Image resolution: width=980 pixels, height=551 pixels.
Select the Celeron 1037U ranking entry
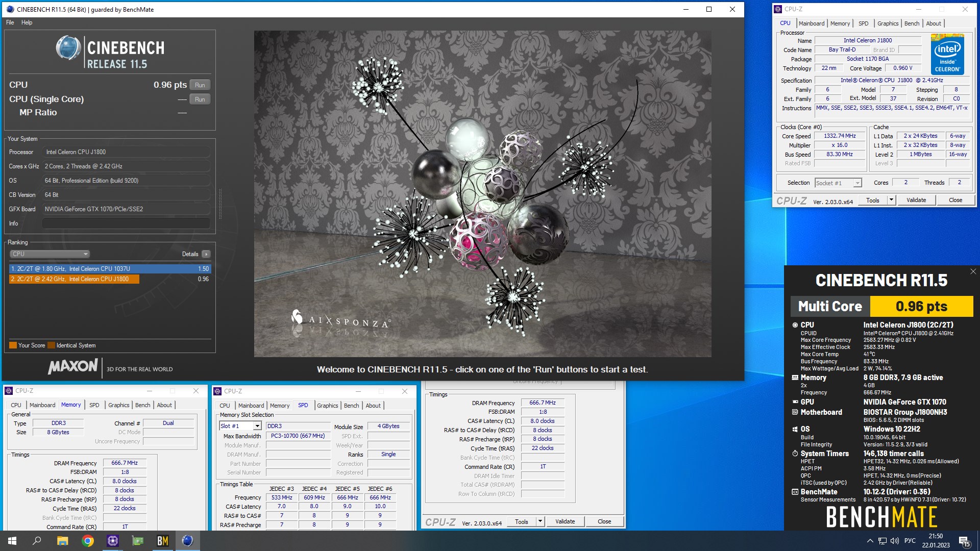coord(110,269)
